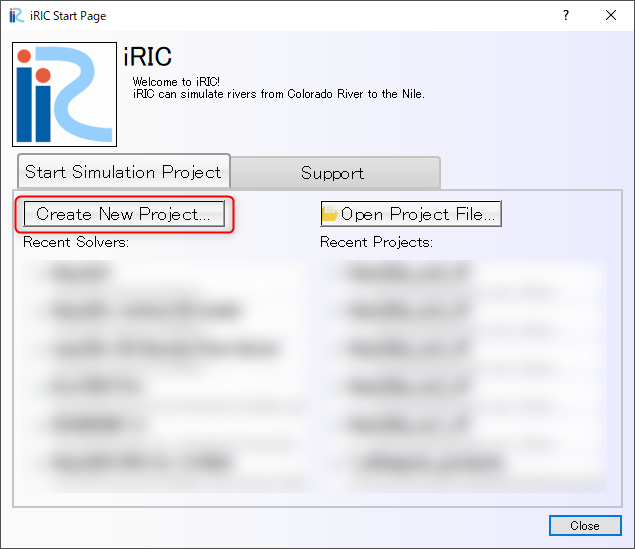
Task: Click the large iRIC logo image
Action: point(64,94)
